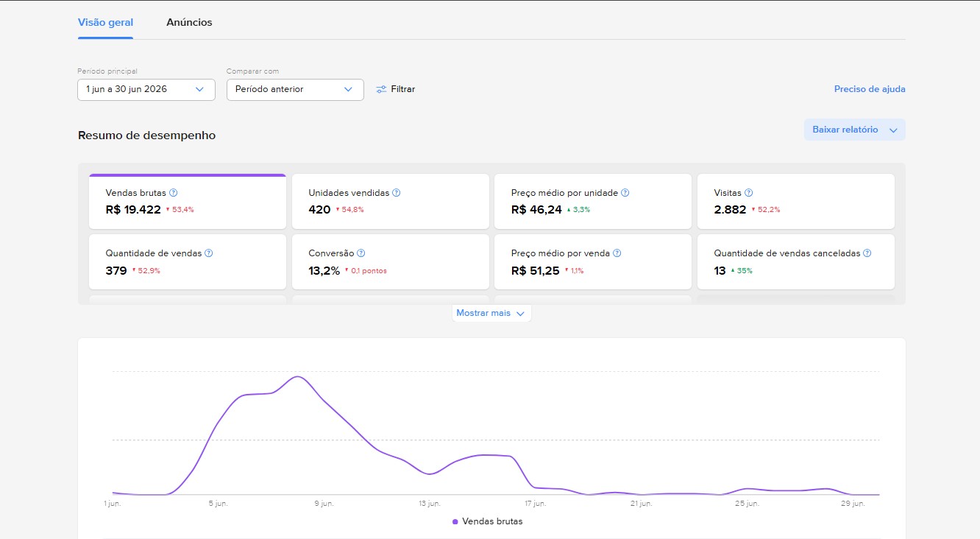Switch to the Anúncios tab

point(189,23)
